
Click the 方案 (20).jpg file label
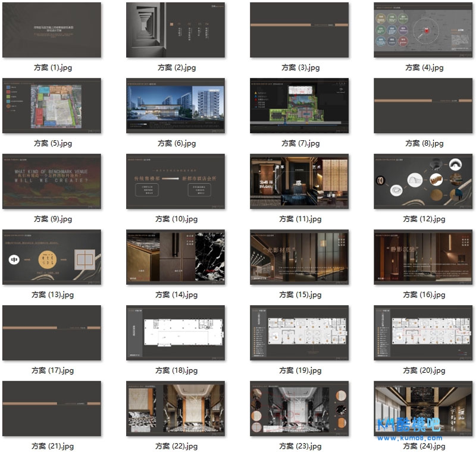click(424, 371)
